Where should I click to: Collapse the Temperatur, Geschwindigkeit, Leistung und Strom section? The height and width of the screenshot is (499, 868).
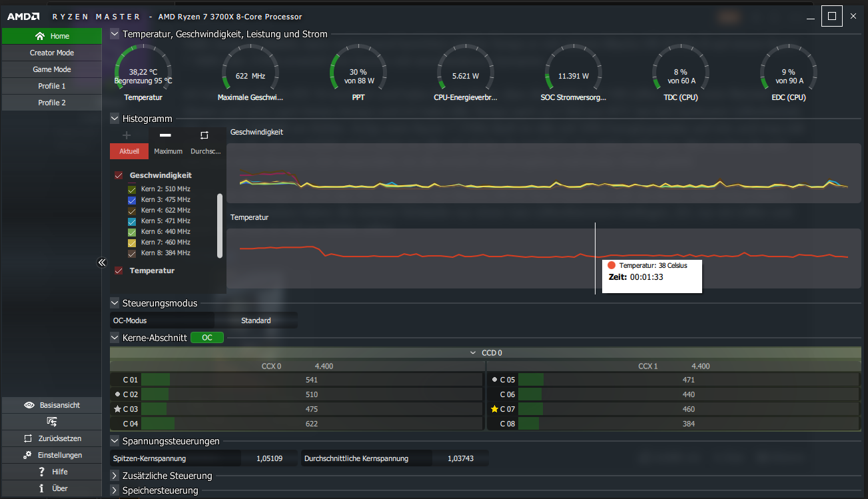click(x=115, y=34)
